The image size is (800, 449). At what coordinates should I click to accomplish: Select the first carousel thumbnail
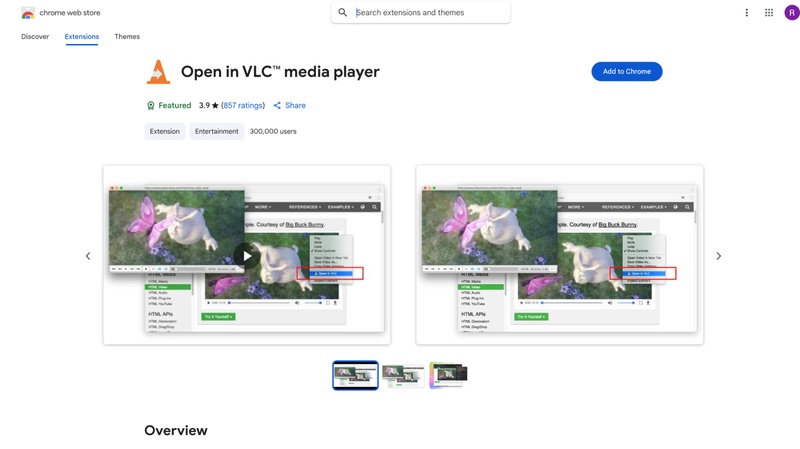pos(355,376)
